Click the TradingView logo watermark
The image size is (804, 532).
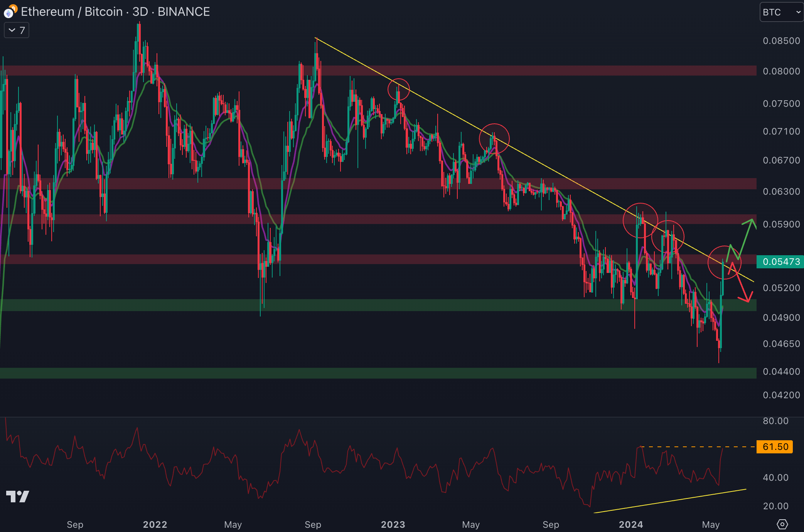(x=18, y=496)
